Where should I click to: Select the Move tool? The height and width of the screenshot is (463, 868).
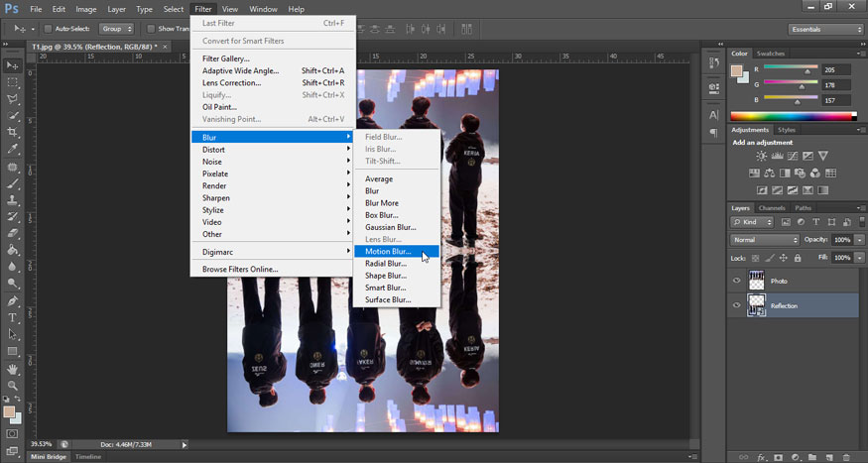13,65
